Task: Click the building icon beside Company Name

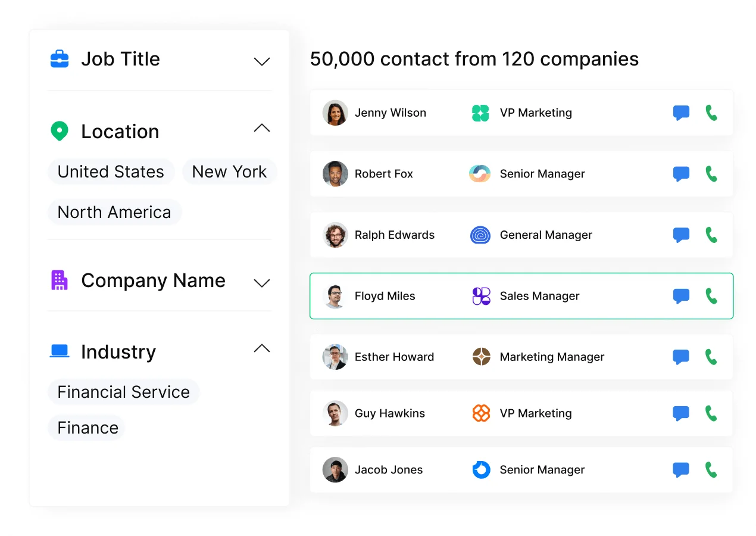Action: pyautogui.click(x=60, y=280)
